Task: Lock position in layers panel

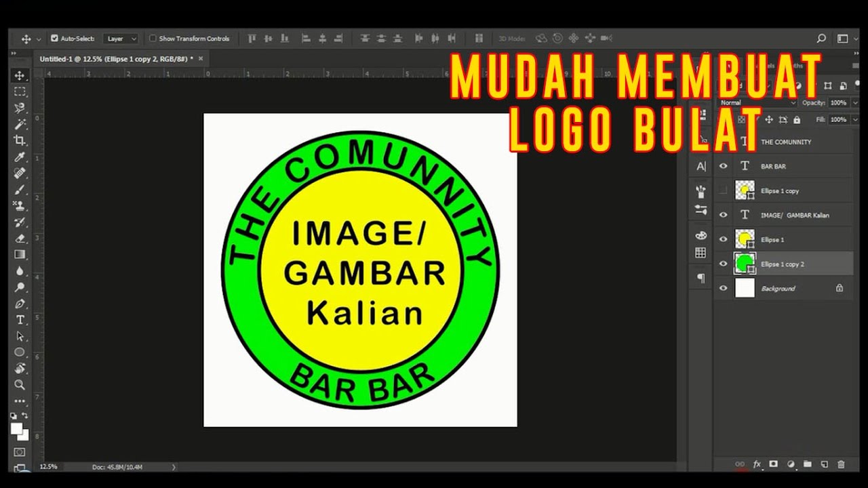Action: tap(769, 120)
